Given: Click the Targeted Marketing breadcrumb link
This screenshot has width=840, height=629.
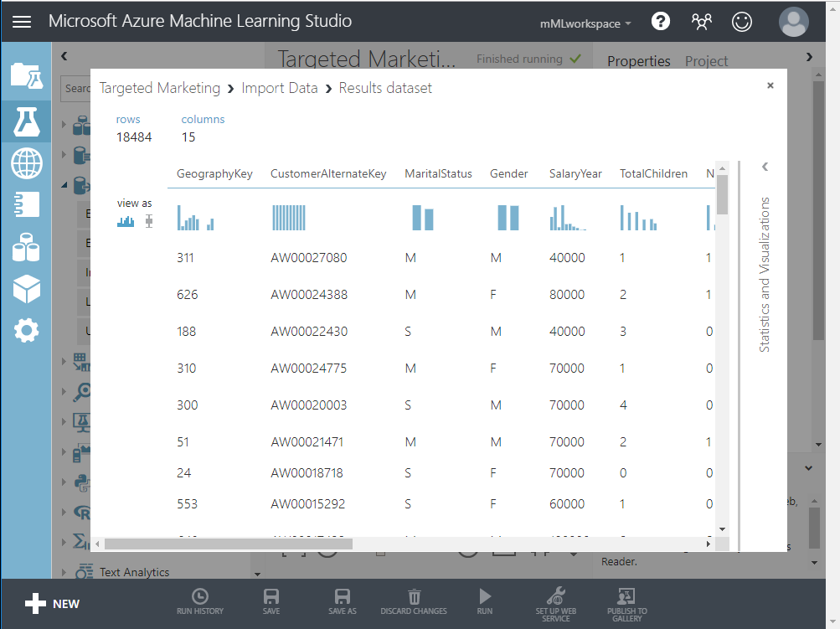Looking at the screenshot, I should pyautogui.click(x=159, y=88).
